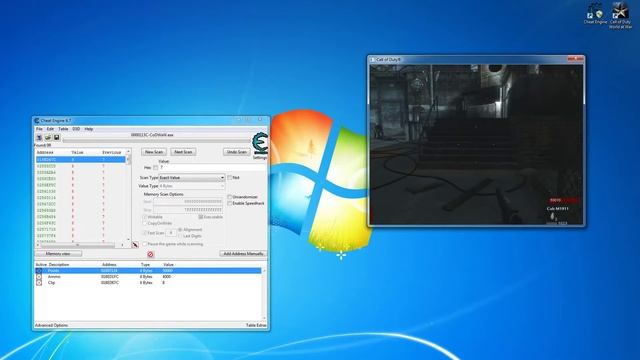Open the process list computer icon

39,138
